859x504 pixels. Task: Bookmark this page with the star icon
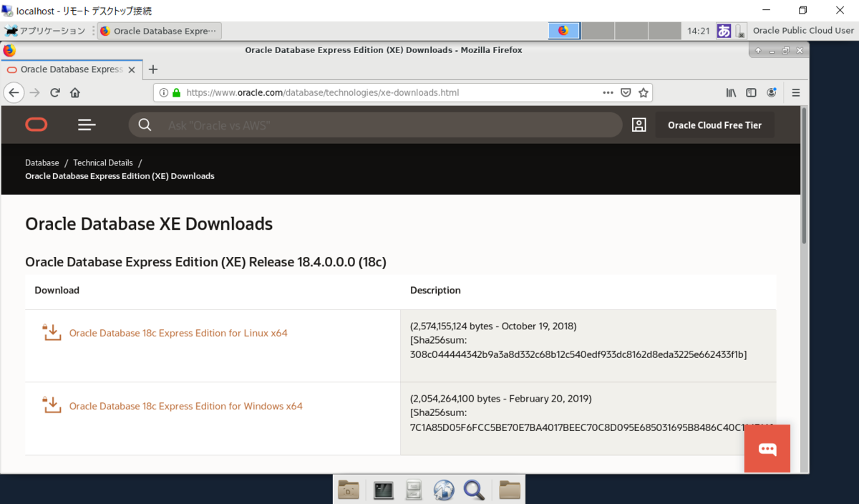point(643,92)
